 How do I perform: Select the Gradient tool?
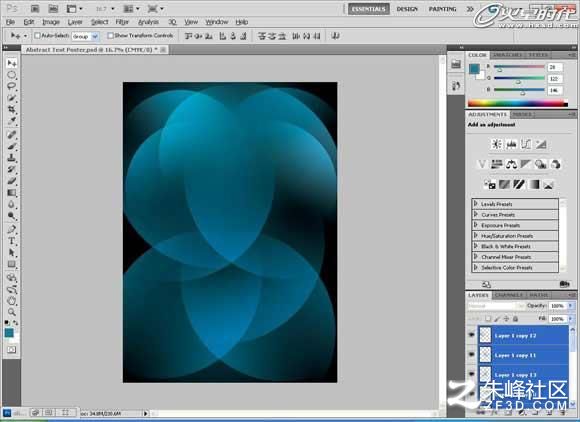point(12,193)
